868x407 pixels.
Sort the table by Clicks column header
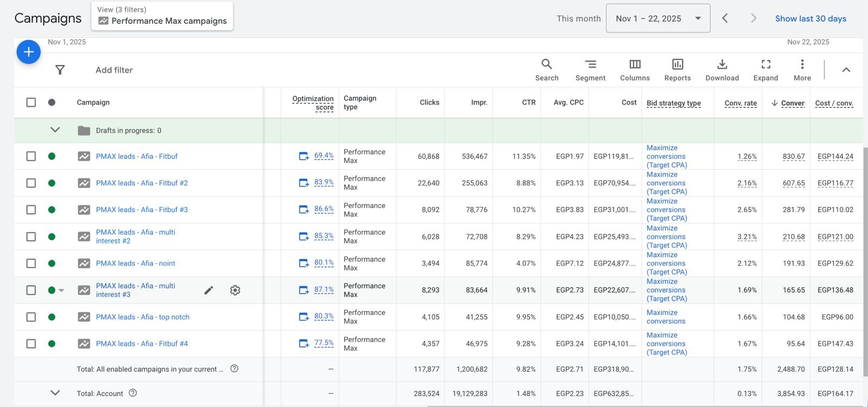pyautogui.click(x=429, y=102)
